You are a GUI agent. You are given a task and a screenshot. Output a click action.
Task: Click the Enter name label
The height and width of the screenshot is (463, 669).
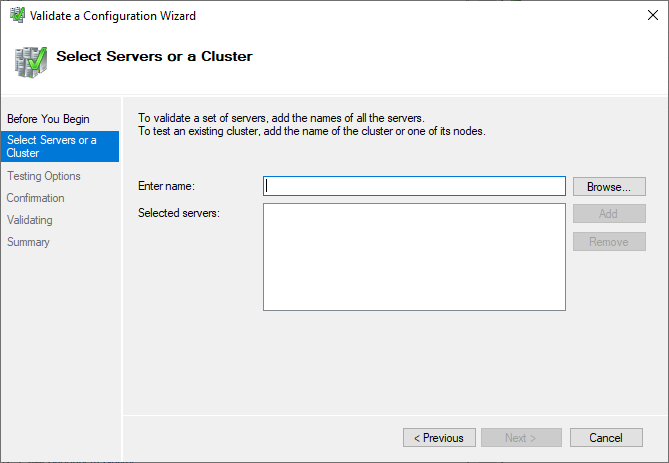[x=166, y=186]
